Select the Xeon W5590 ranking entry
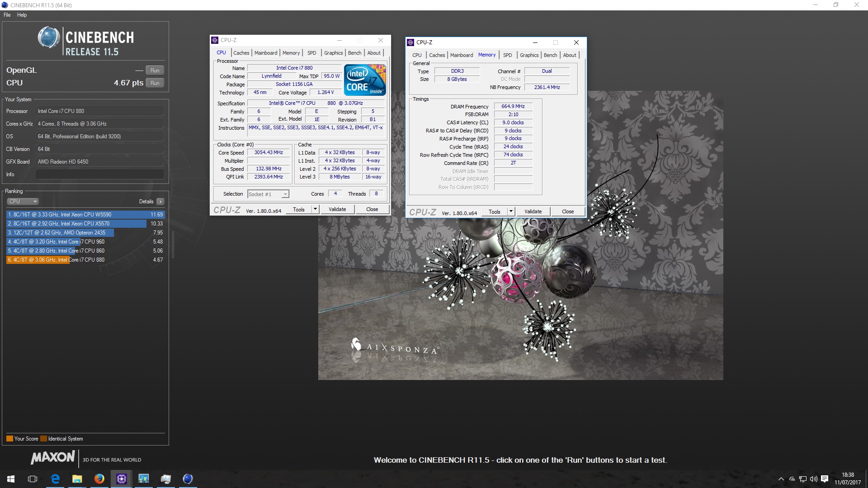 point(85,215)
